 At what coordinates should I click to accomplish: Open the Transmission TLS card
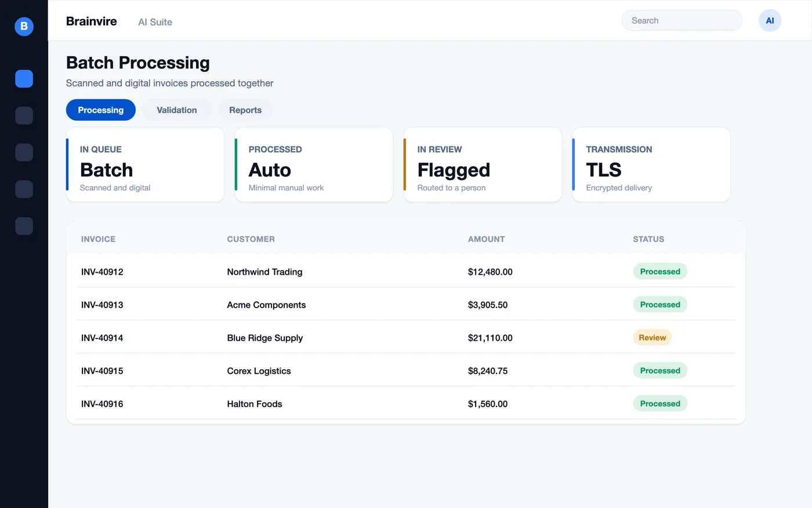(651, 165)
